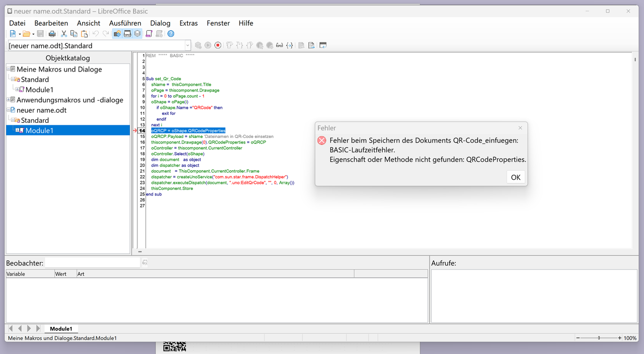Open the Ausführen menu
644x354 pixels.
(125, 23)
